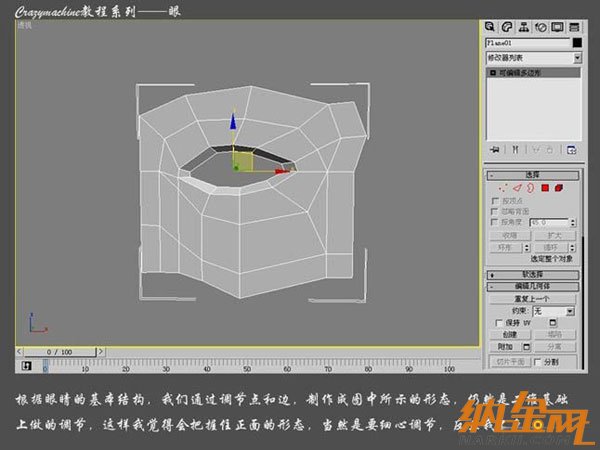
Task: Enable the 按顶点 checkbox
Action: 495,201
